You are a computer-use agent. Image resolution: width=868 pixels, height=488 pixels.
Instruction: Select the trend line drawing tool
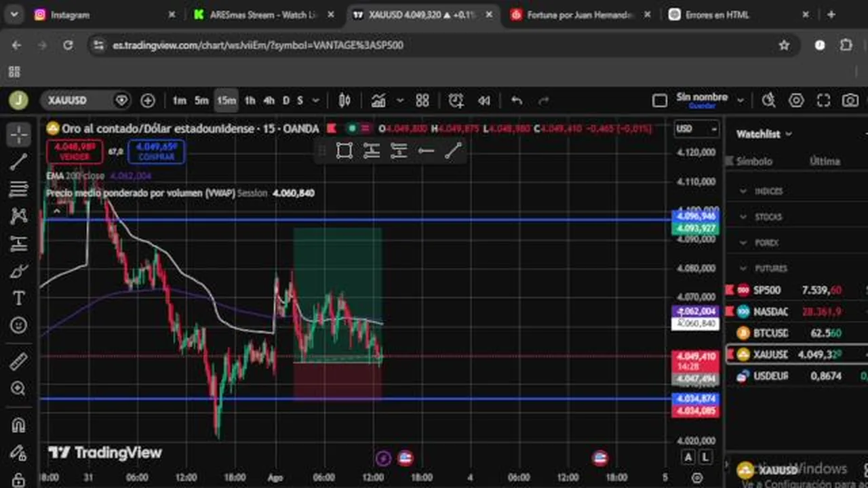tap(18, 161)
